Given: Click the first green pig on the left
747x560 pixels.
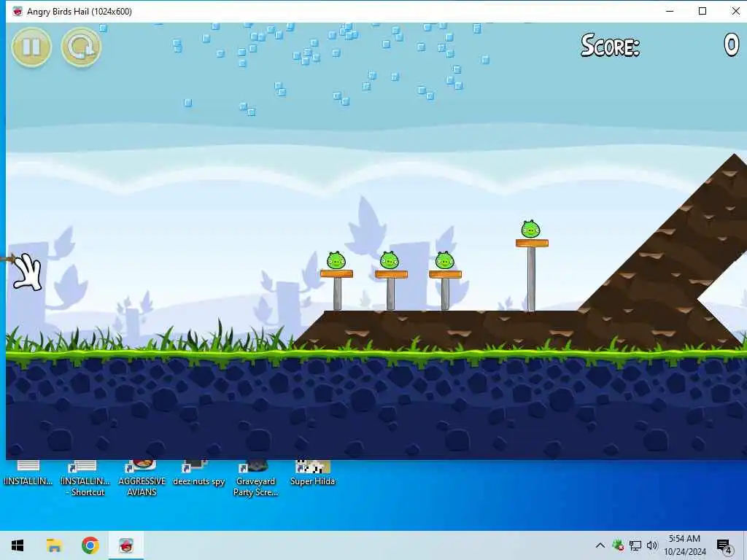Looking at the screenshot, I should (336, 260).
